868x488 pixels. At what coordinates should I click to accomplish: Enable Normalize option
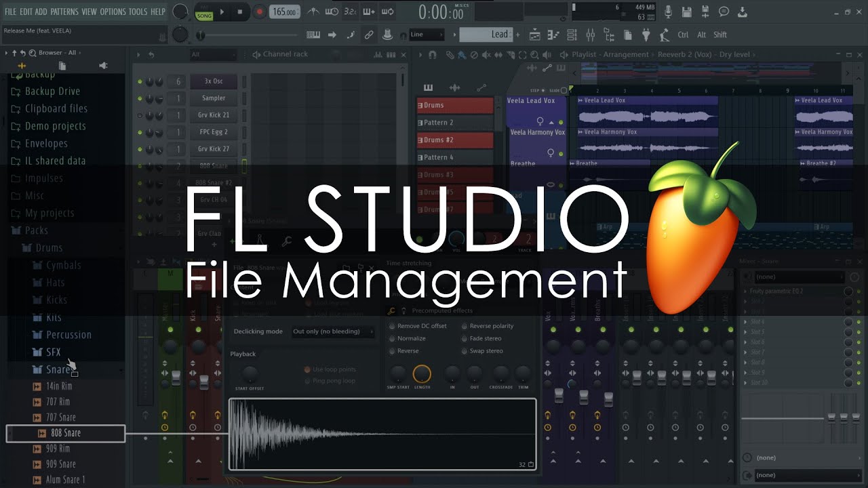[x=406, y=338]
